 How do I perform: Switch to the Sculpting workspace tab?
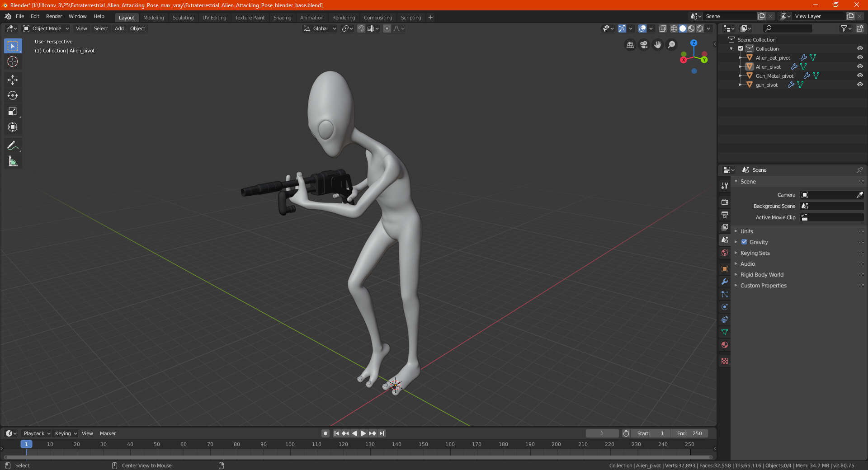[183, 18]
